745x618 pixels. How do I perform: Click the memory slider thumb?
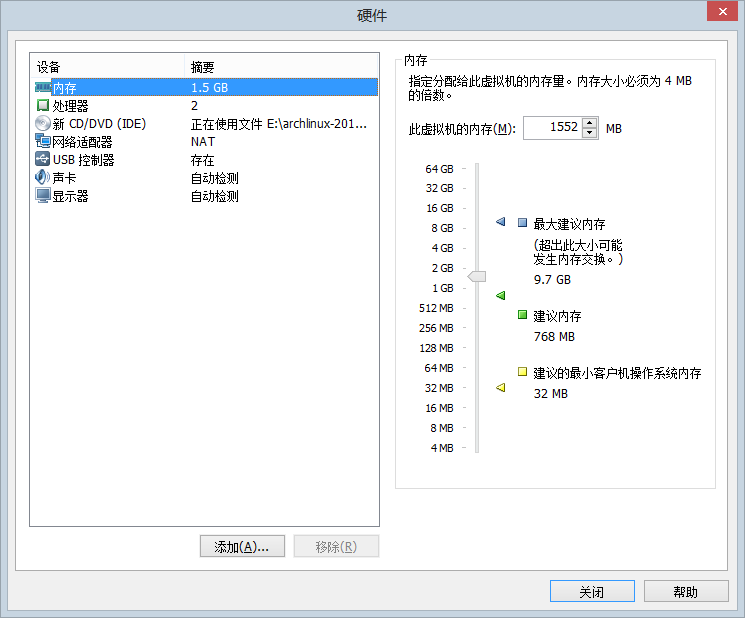pyautogui.click(x=477, y=276)
